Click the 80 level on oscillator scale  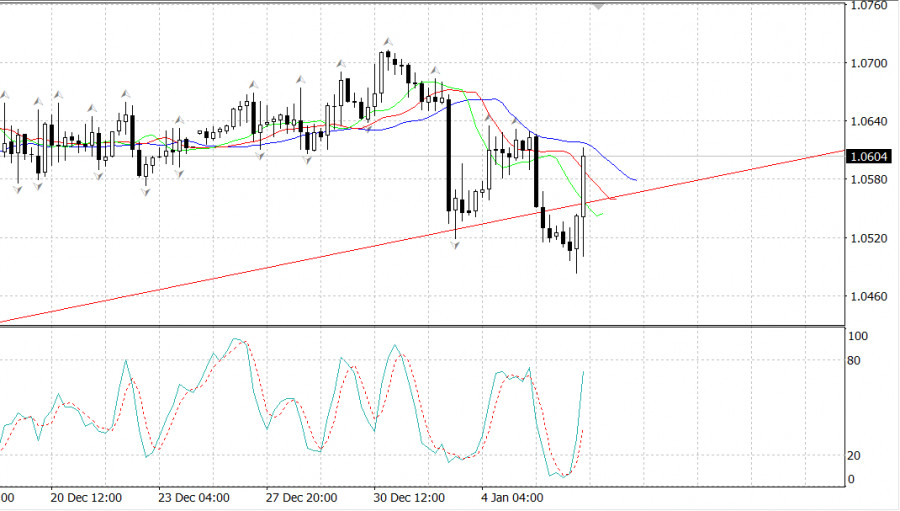click(x=853, y=360)
